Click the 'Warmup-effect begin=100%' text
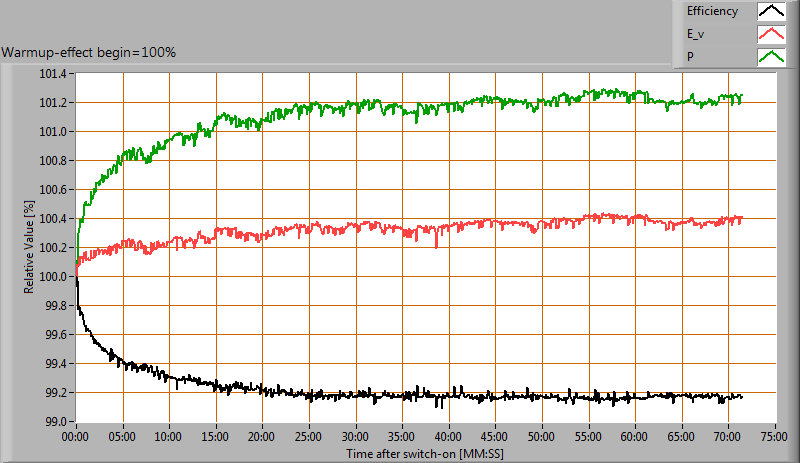 pos(89,52)
